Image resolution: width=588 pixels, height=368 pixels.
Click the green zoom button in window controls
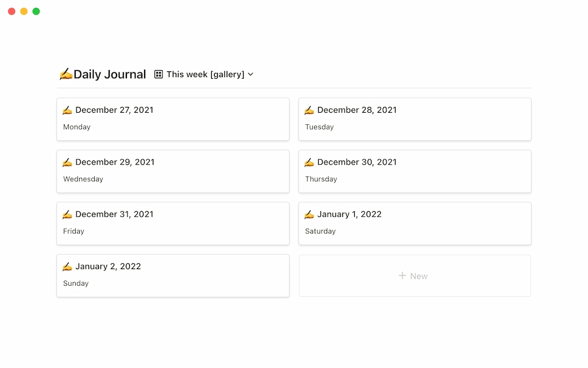coord(36,11)
